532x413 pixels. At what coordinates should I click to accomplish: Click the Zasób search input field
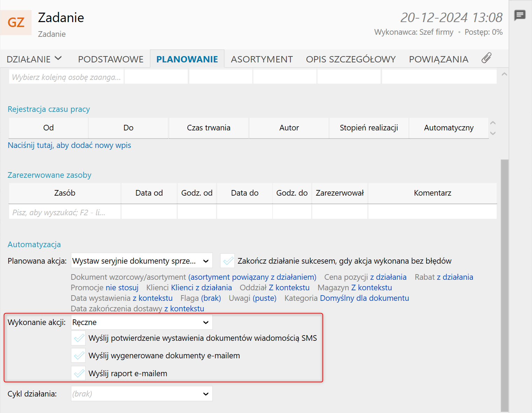65,212
